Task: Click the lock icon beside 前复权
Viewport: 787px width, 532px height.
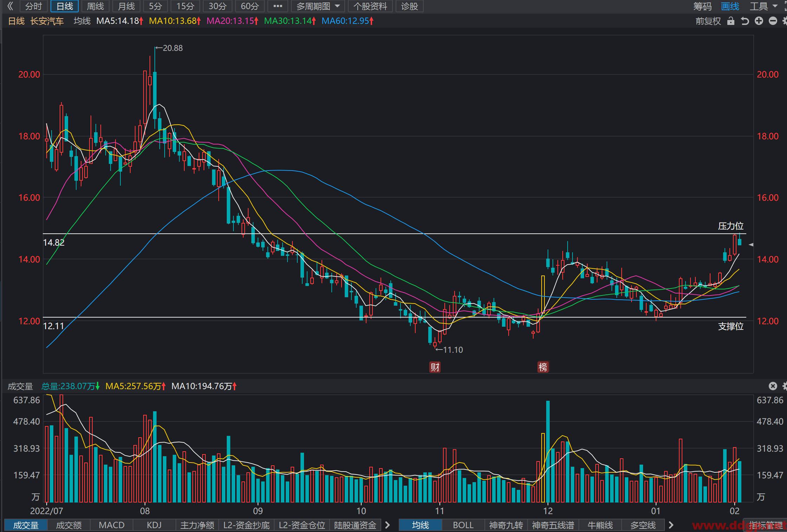Action: click(730, 21)
